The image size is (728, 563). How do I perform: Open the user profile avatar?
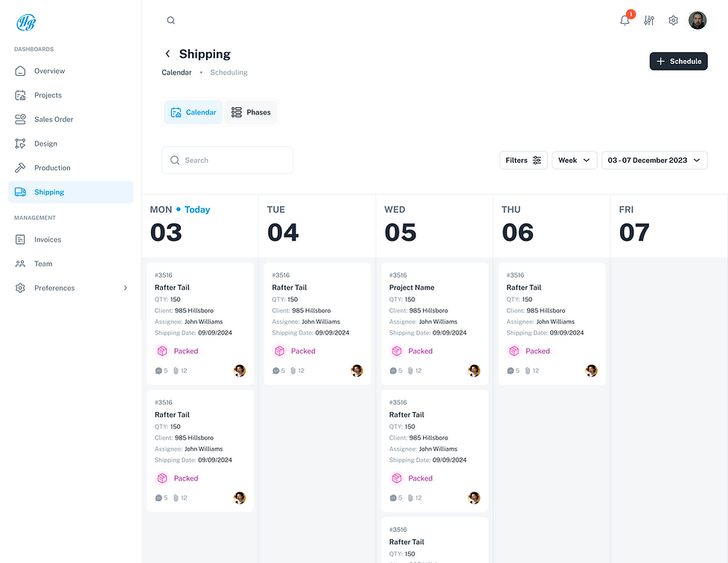[697, 20]
